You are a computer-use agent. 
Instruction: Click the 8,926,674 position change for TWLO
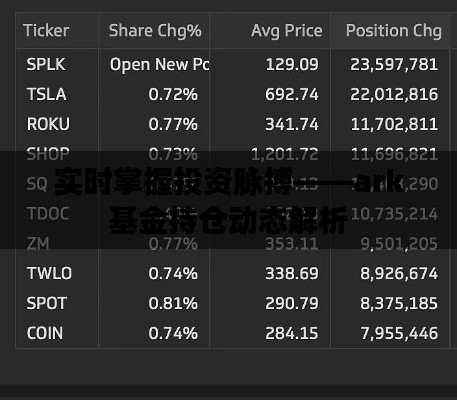point(399,274)
